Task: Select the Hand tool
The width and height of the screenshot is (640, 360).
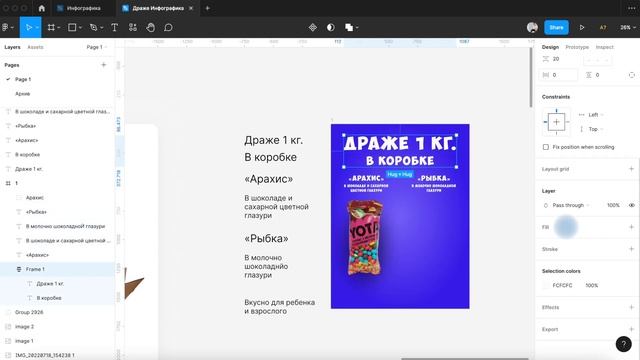Action: [151, 27]
